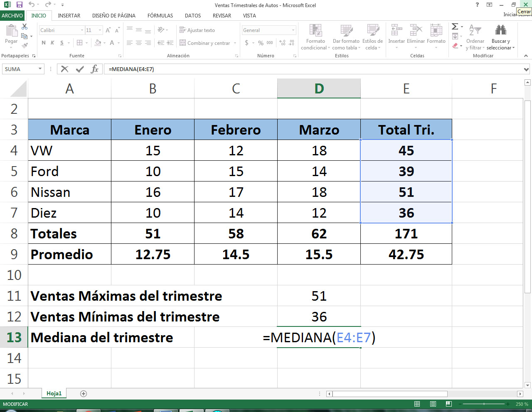Image resolution: width=532 pixels, height=412 pixels.
Task: Switch to the FÓRMULAS ribbon tab
Action: pyautogui.click(x=160, y=16)
